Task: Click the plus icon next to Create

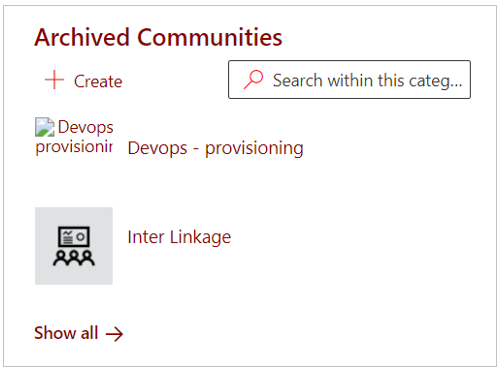Action: pos(54,80)
